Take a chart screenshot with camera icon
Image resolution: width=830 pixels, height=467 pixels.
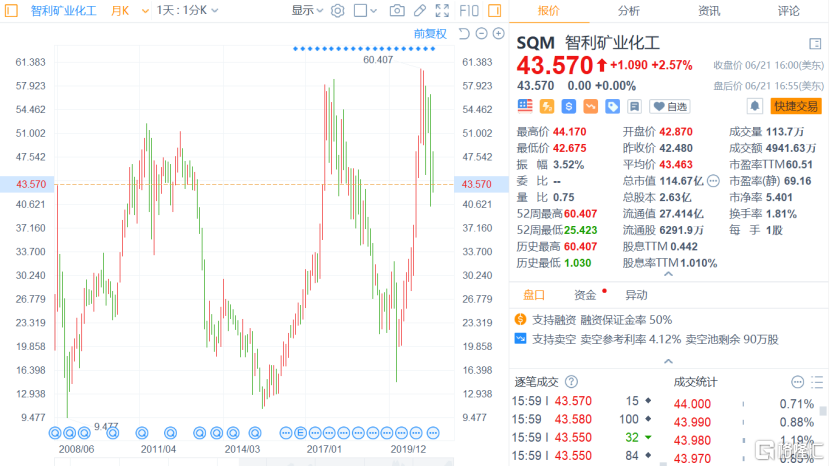click(x=397, y=10)
